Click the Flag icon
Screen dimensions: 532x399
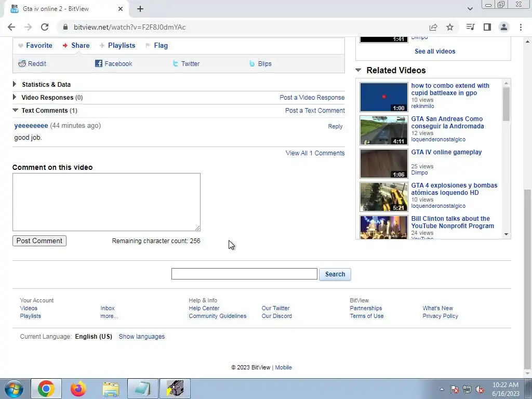pyautogui.click(x=148, y=46)
